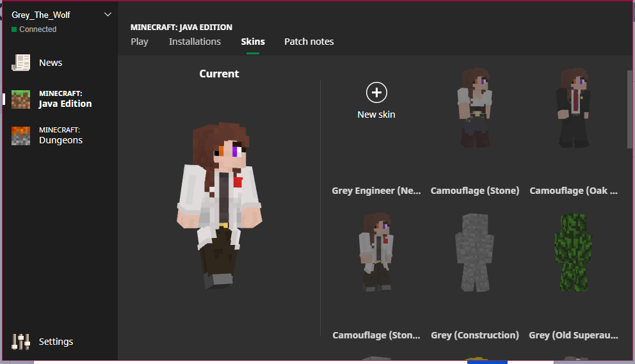This screenshot has width=635, height=364.
Task: Select the lab coat skin in library
Action: pos(376,252)
